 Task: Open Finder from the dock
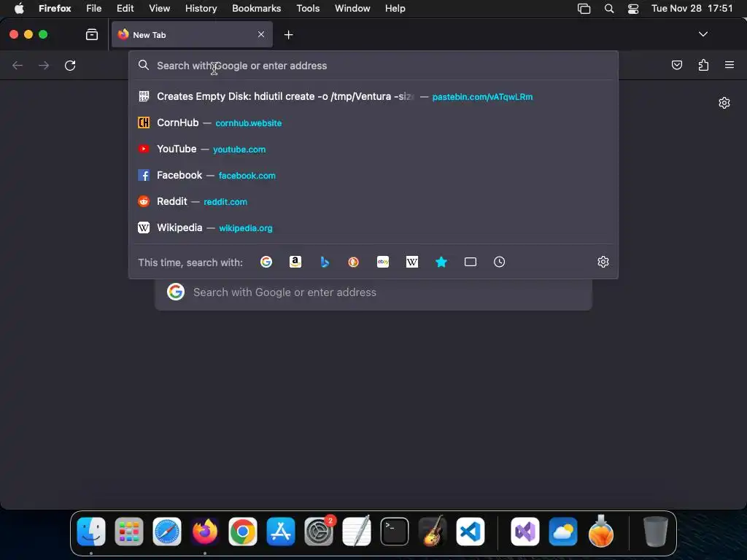[91, 532]
